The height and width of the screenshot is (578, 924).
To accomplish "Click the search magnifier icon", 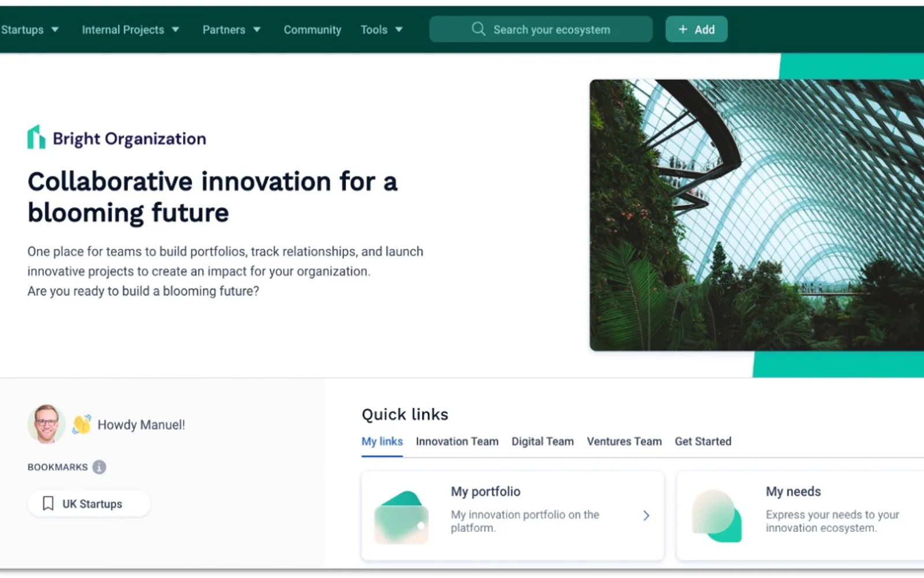I will pos(478,29).
